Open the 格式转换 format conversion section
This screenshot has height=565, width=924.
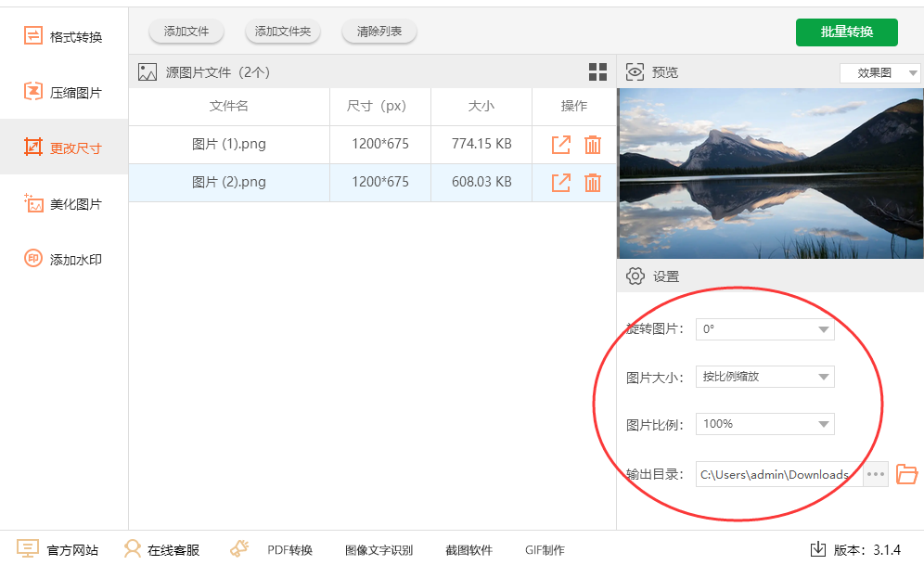pos(64,36)
